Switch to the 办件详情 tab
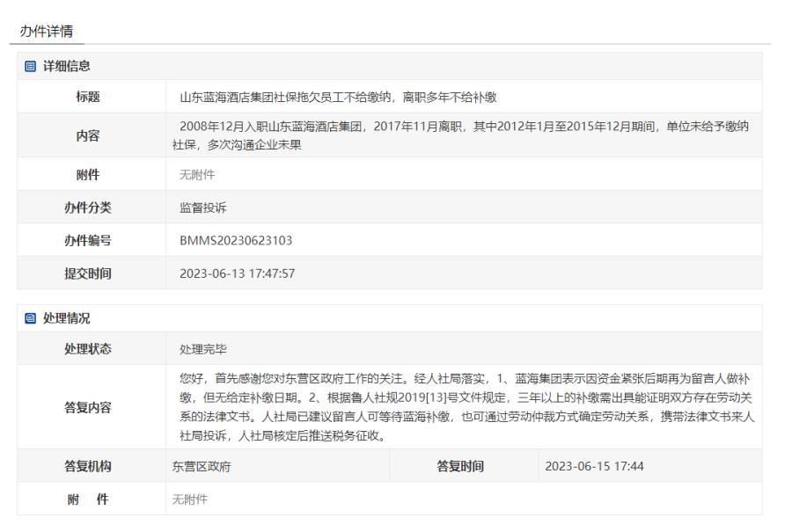 (46, 31)
